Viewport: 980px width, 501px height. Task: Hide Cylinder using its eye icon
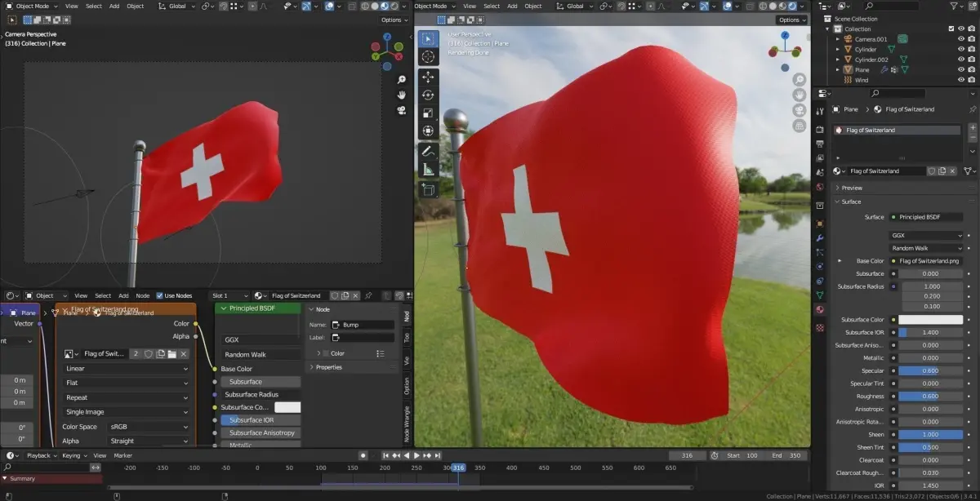(960, 49)
